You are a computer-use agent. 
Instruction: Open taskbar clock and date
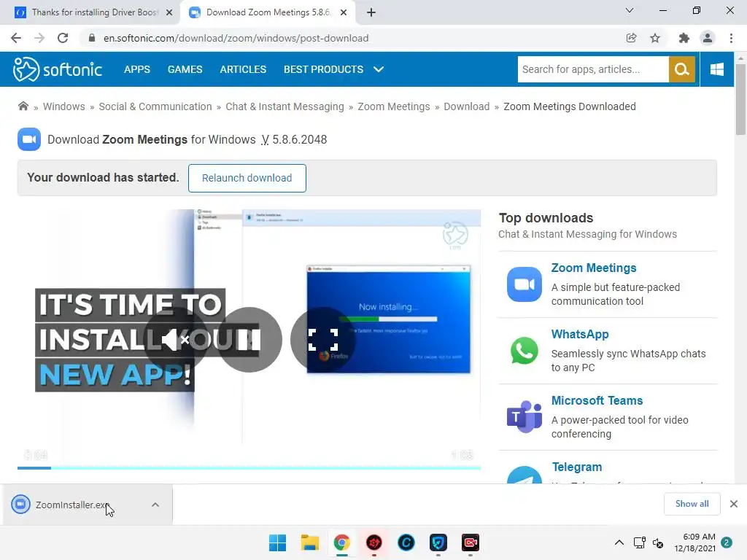click(694, 542)
